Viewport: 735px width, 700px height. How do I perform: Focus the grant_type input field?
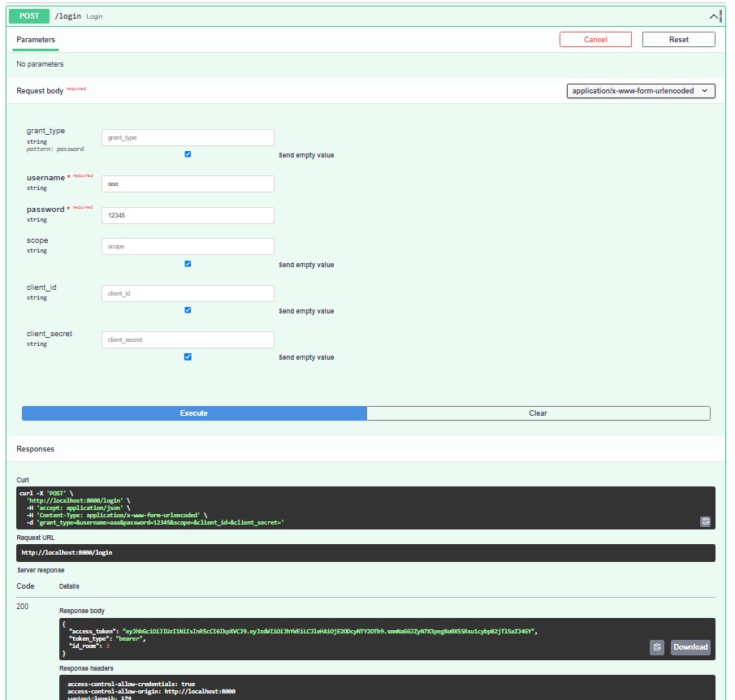click(188, 137)
